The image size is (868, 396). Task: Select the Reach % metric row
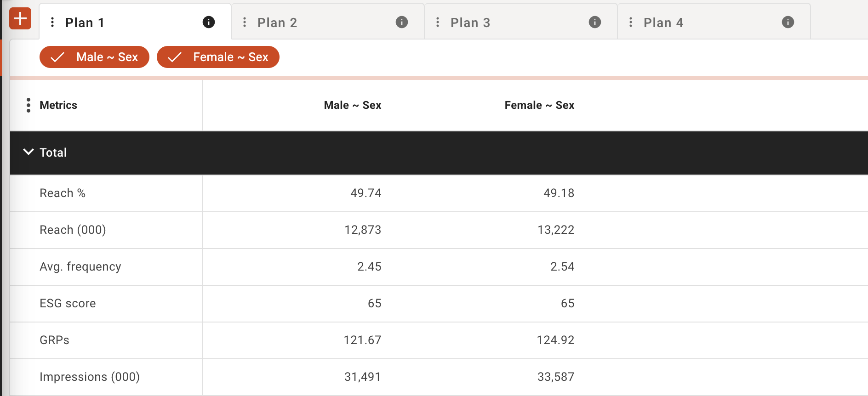63,193
